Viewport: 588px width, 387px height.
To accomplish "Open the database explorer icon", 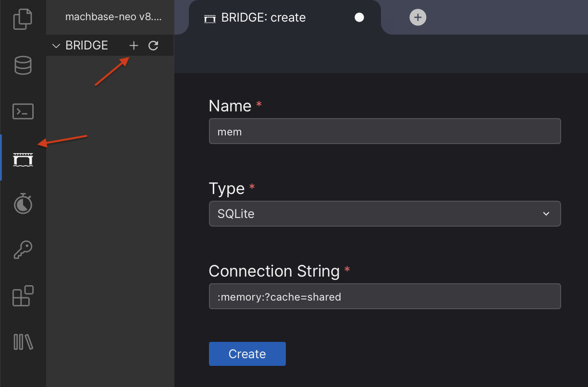I will pos(23,65).
